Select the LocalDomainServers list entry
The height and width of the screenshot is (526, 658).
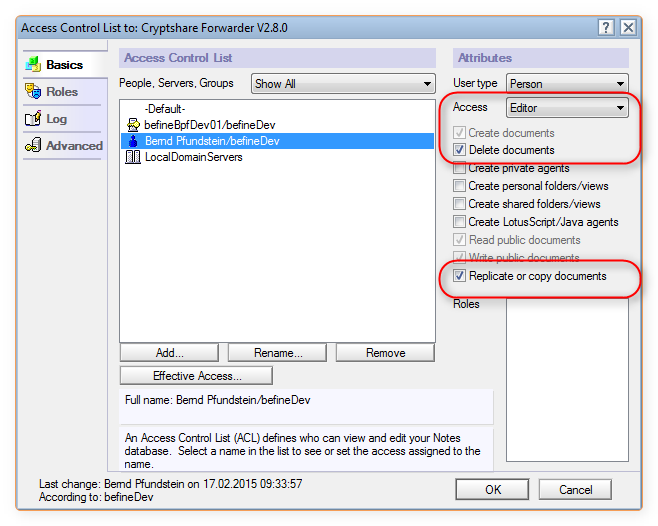[x=277, y=157]
